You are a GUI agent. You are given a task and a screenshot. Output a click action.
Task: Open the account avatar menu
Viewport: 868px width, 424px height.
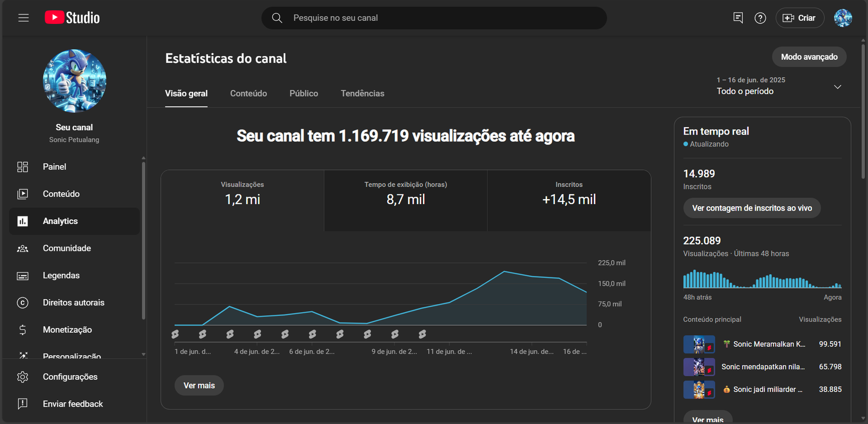(843, 18)
